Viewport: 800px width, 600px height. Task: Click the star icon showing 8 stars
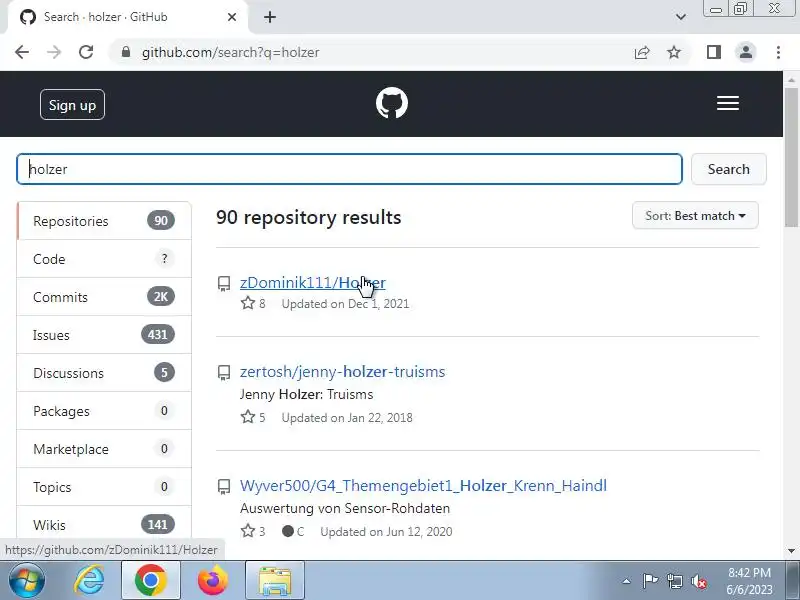pyautogui.click(x=248, y=303)
